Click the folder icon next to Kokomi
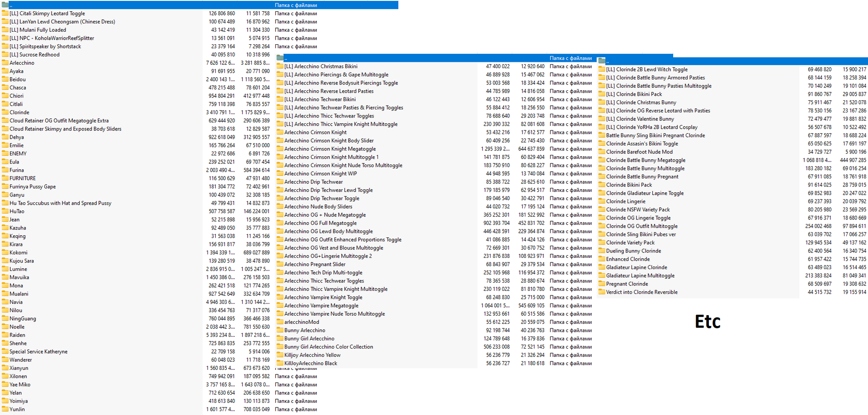 coord(5,252)
